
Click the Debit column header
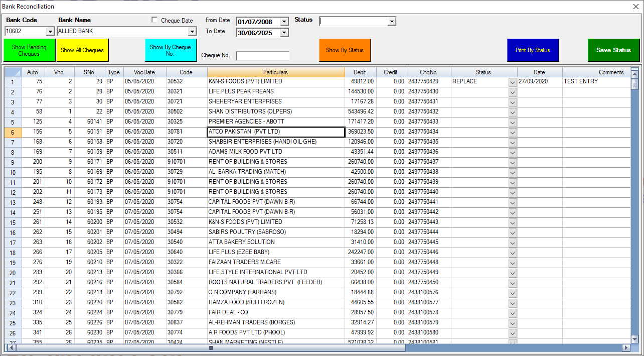(x=360, y=72)
